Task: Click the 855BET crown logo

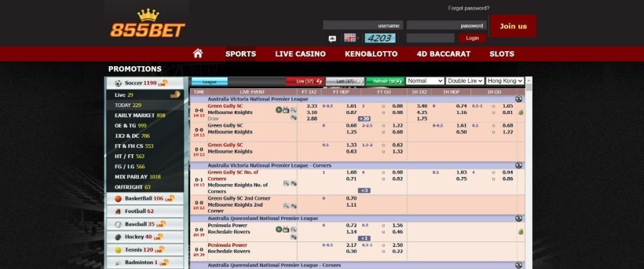Action: [x=148, y=23]
